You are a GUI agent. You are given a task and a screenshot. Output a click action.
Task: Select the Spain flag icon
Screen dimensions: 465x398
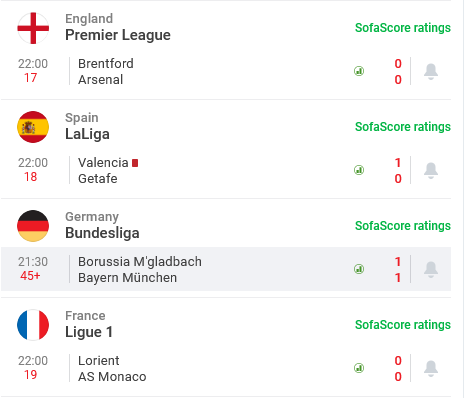click(x=33, y=127)
